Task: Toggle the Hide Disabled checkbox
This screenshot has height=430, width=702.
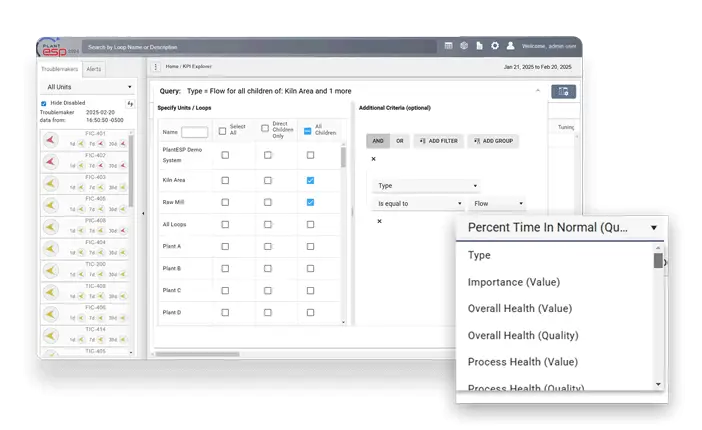Action: [43, 103]
